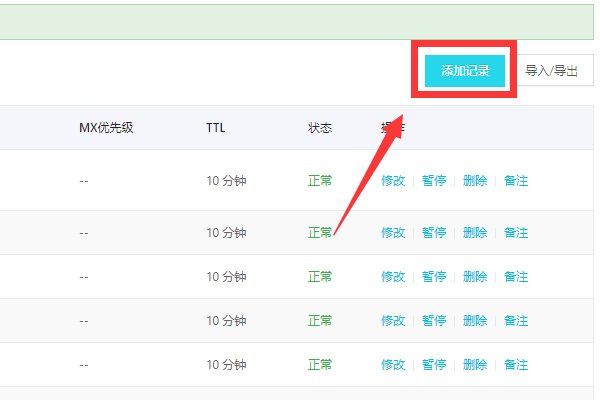
Task: Delete the third record using 删除
Action: click(x=475, y=277)
